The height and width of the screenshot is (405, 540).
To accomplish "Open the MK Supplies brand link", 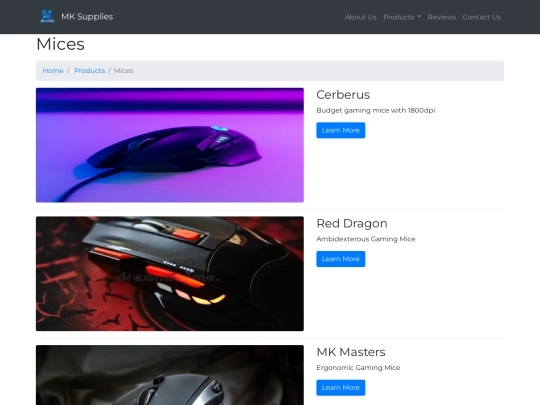I will 76,17.
